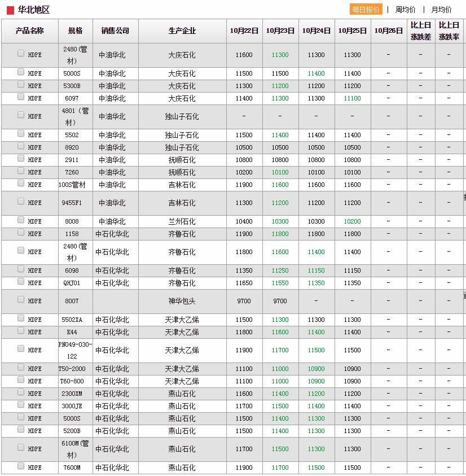Tick the checkbox for HDPE 3000JE

point(21,405)
